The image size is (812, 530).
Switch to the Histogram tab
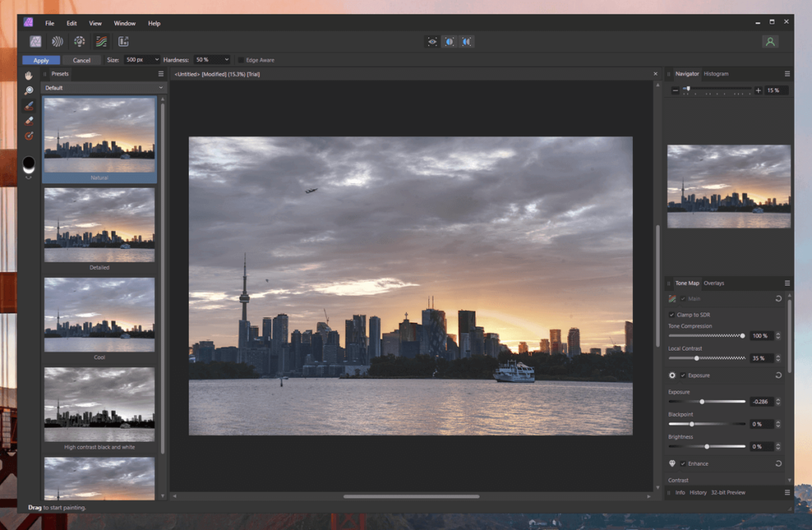point(716,74)
